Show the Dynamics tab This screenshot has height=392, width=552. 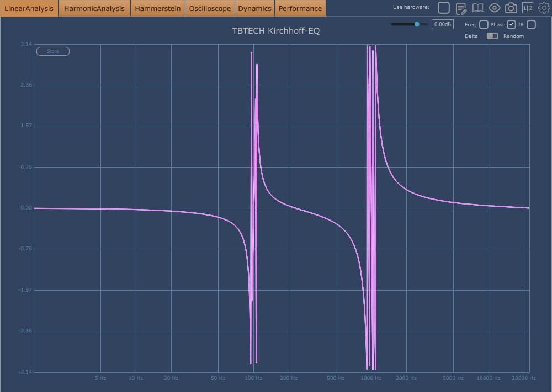pyautogui.click(x=254, y=8)
